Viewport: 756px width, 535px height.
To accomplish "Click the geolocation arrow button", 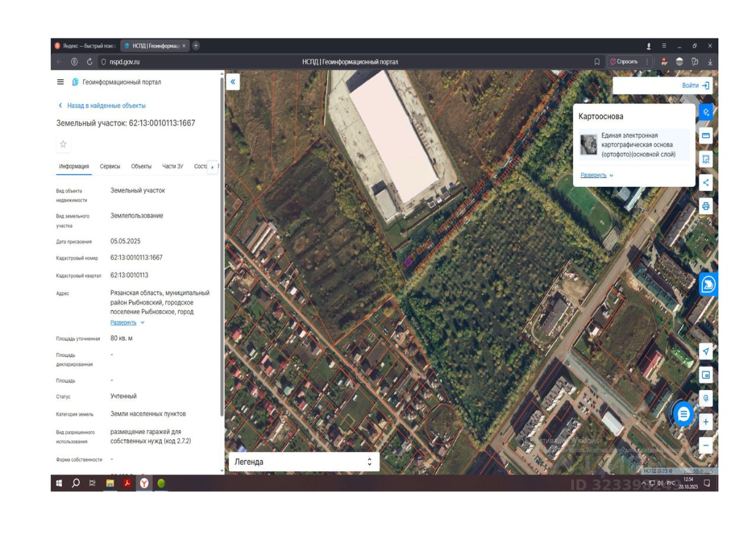I will [x=705, y=352].
